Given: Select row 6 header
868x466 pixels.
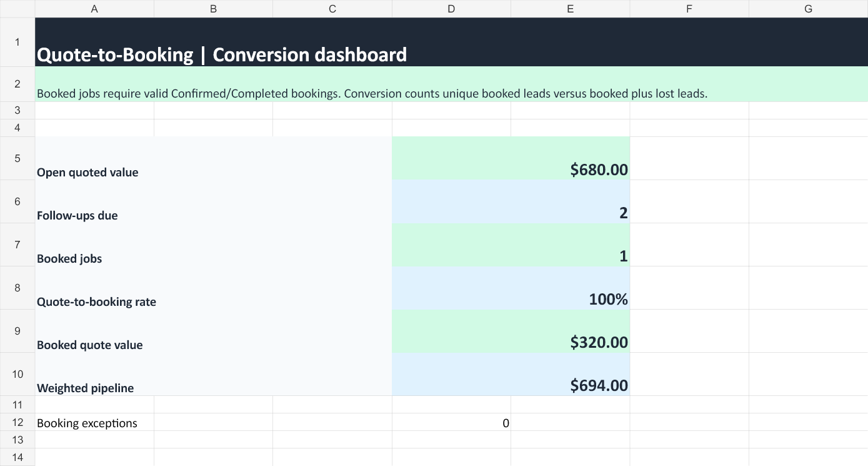Looking at the screenshot, I should 17,201.
